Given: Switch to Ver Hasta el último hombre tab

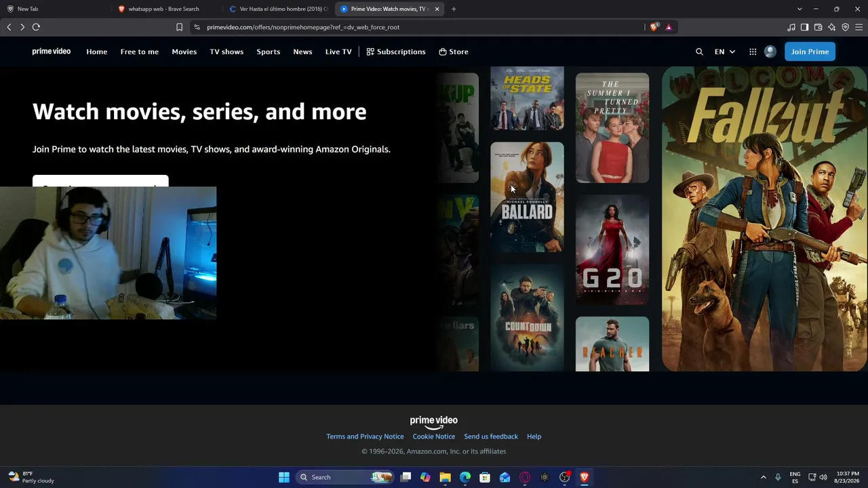Looking at the screenshot, I should 278,9.
